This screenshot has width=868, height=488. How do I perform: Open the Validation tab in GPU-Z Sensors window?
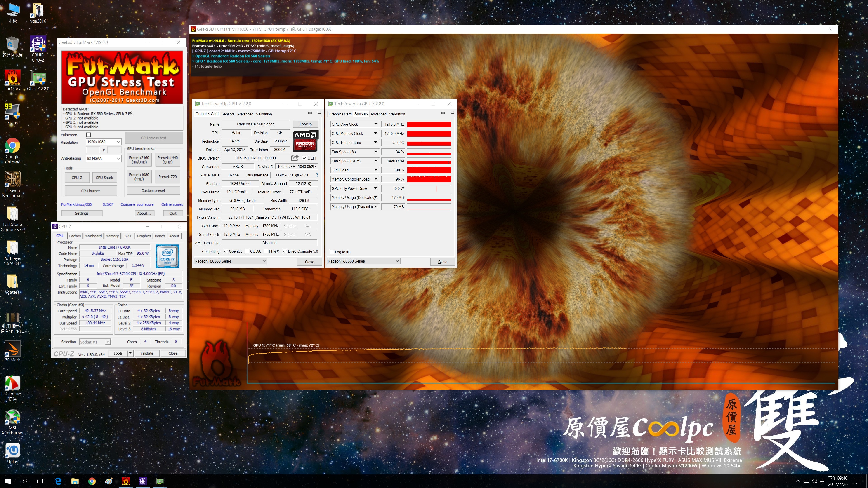pyautogui.click(x=397, y=114)
